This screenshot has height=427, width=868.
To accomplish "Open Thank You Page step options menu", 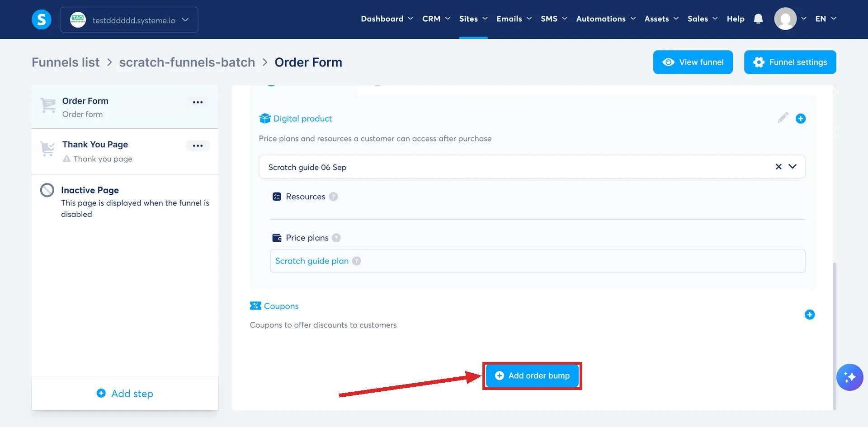I will point(198,145).
